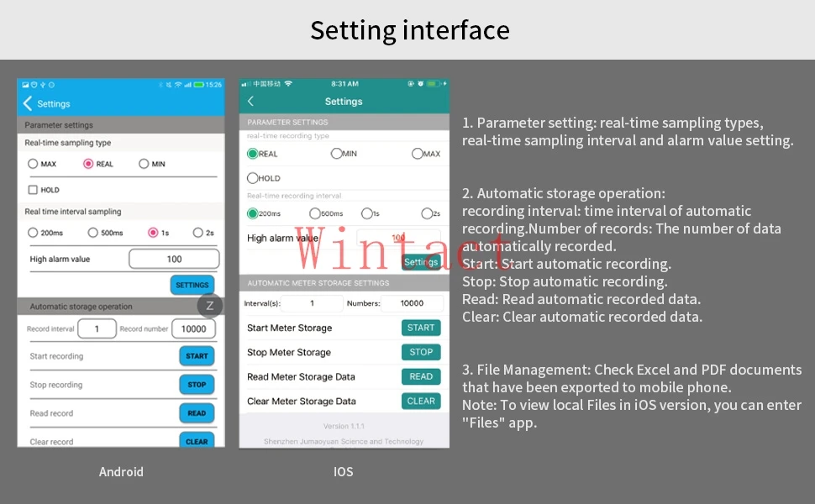Tap Android Record interval field
Viewport: 815px width, 504px height.
97,329
